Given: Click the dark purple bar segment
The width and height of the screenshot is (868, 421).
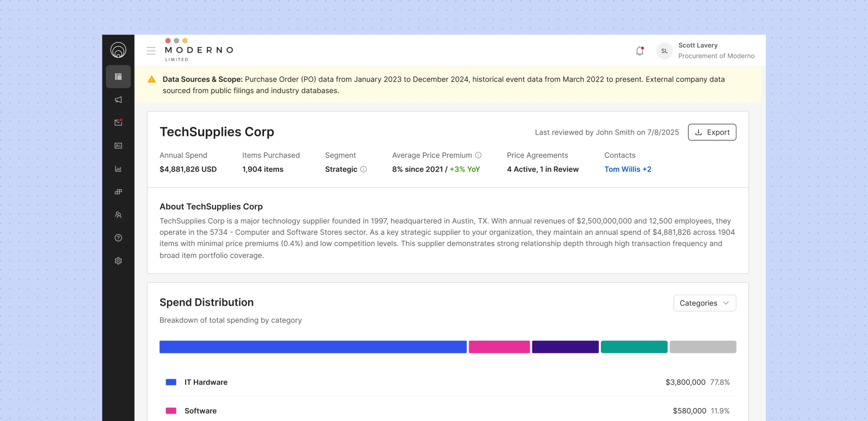Looking at the screenshot, I should pyautogui.click(x=565, y=347).
